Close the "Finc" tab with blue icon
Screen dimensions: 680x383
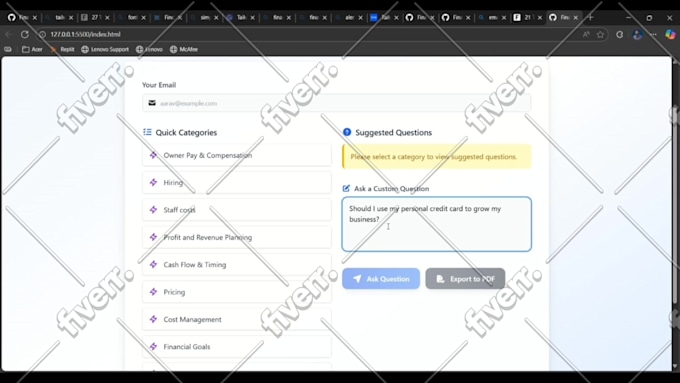click(180, 18)
